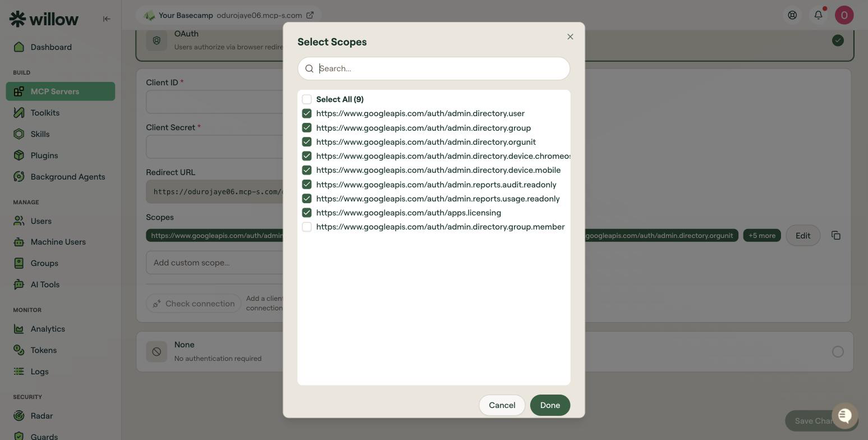The width and height of the screenshot is (868, 440).
Task: Open the support headset icon in the header
Action: 792,15
